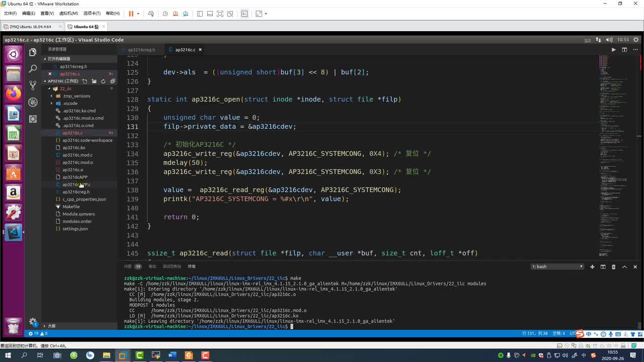The height and width of the screenshot is (362, 644).
Task: Open Ubuntu dash search in launcher
Action: 13,54
